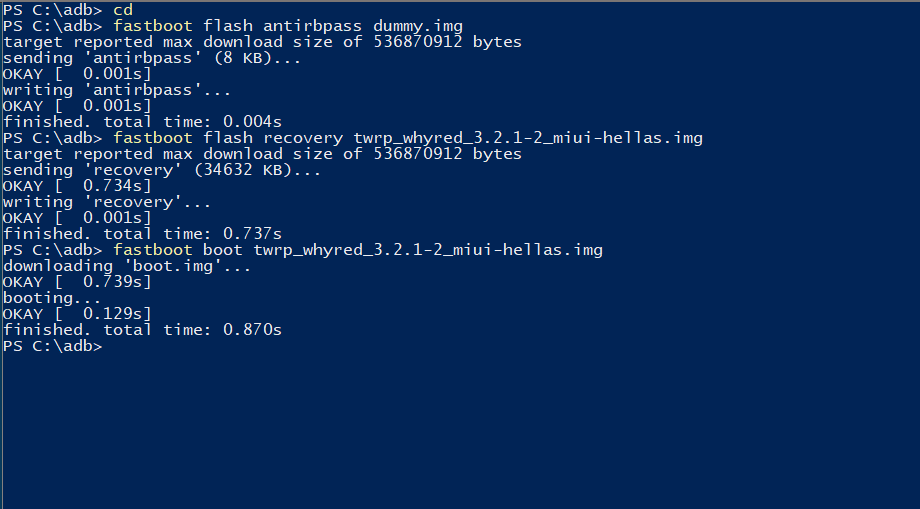Click the 'OKAY [ 0.734s]' status line
Viewport: 920px width, 509px height.
(77, 185)
